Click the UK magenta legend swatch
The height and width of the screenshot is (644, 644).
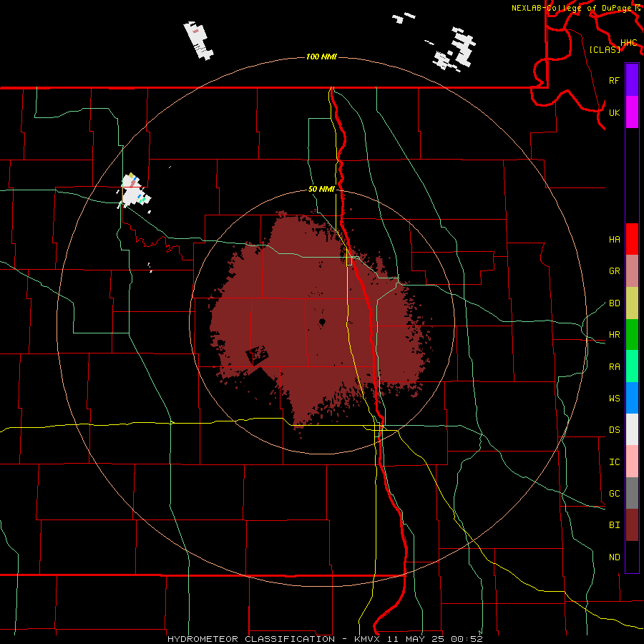click(x=632, y=112)
